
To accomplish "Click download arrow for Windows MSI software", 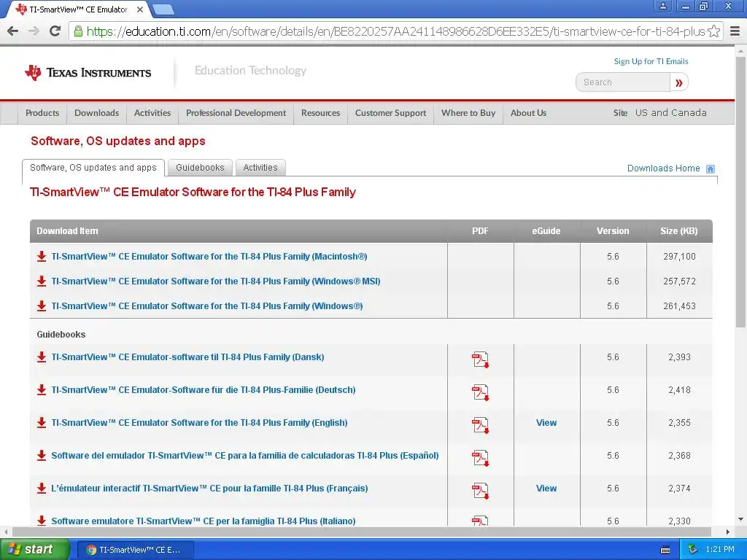I will pyautogui.click(x=42, y=281).
